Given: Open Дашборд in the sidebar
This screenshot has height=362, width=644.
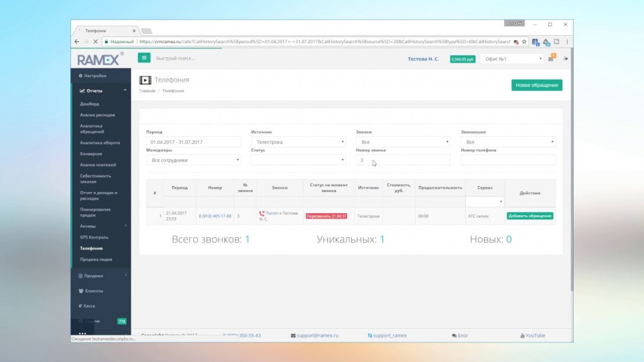Looking at the screenshot, I should point(90,104).
